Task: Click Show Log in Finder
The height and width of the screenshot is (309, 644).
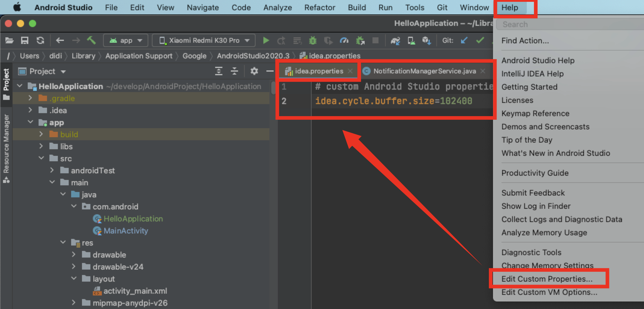Action: [x=536, y=206]
